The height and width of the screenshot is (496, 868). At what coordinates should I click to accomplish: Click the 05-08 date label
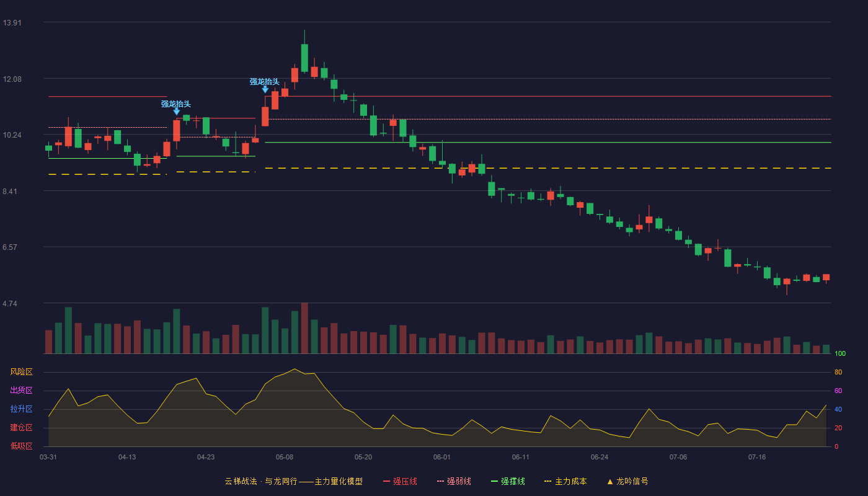pyautogui.click(x=285, y=457)
